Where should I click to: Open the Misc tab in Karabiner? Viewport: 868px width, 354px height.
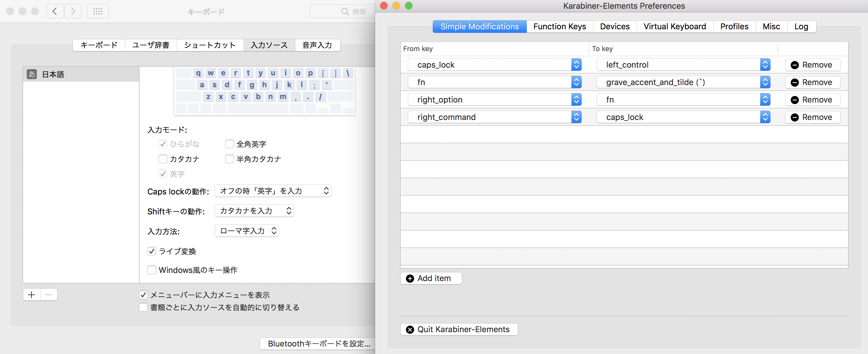coord(771,26)
